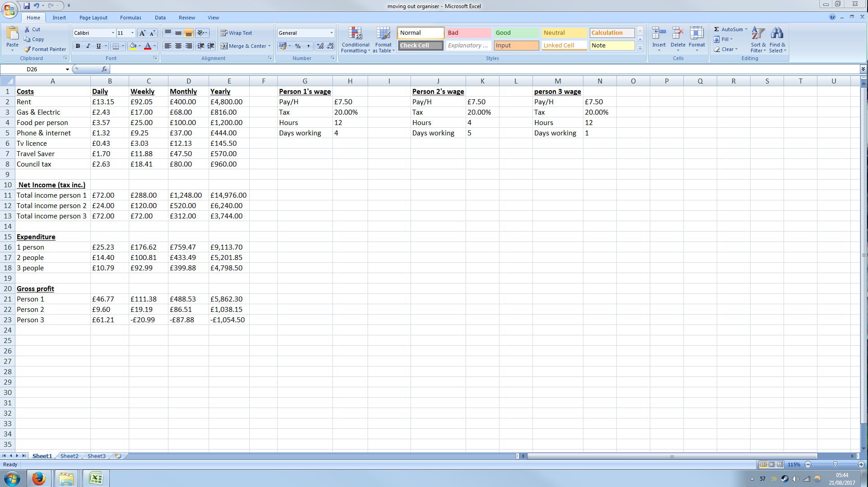Image resolution: width=868 pixels, height=487 pixels.
Task: Apply percent style number format
Action: click(298, 46)
